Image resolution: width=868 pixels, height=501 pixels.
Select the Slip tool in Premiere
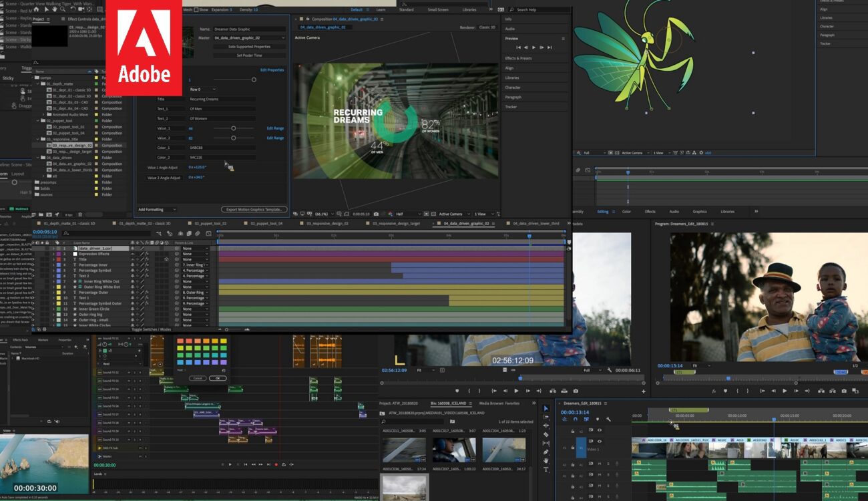point(546,443)
